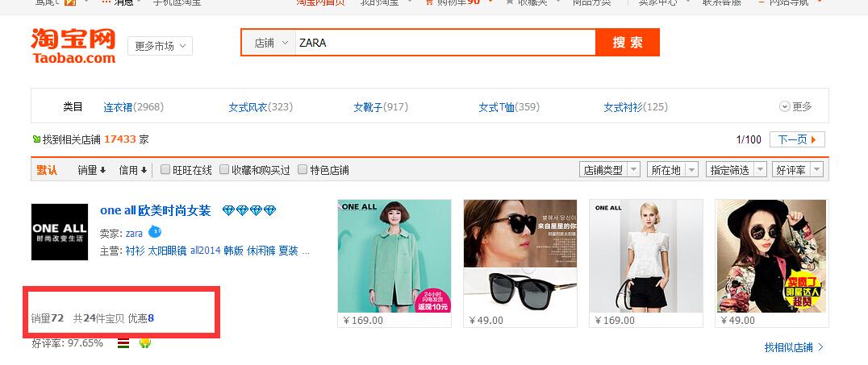
Task: Click the all2014 keyword link
Action: 206,251
